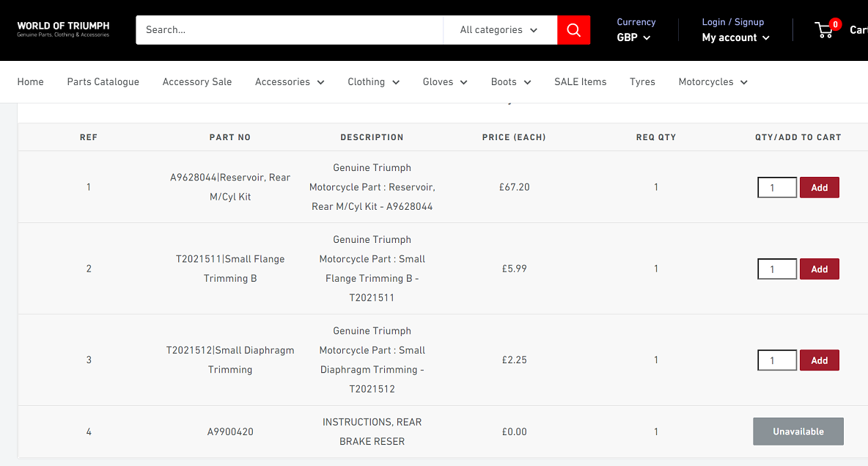This screenshot has width=868, height=466.
Task: Expand the All categories dropdown
Action: click(x=499, y=30)
